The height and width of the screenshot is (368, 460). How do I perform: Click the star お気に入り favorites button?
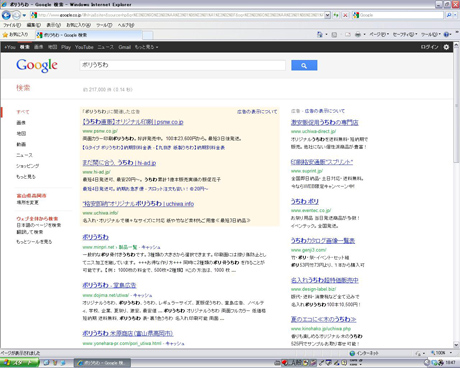click(x=15, y=35)
